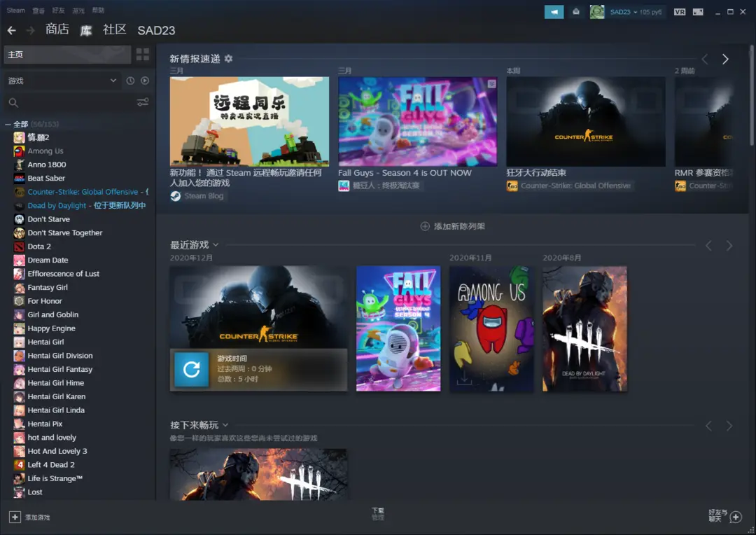Open the Steam menu

(x=16, y=10)
